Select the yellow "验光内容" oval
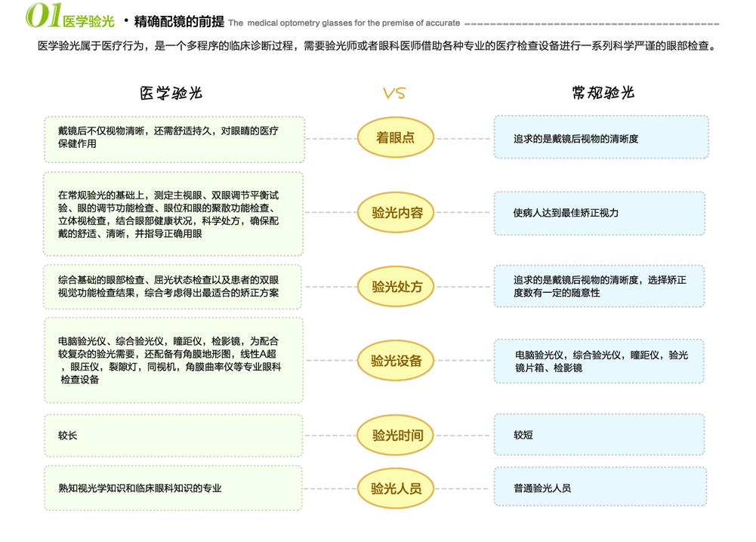Screen dimensions: 756x542 click(x=397, y=213)
